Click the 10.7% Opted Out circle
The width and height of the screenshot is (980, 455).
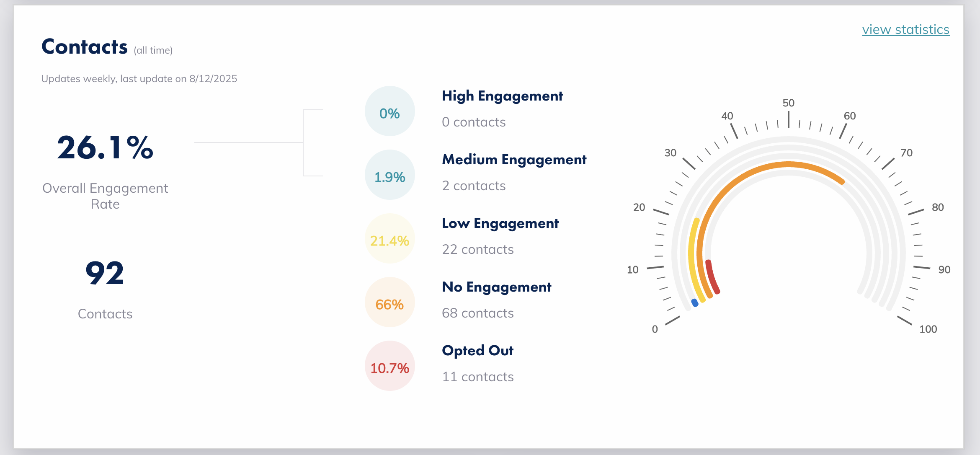(389, 366)
